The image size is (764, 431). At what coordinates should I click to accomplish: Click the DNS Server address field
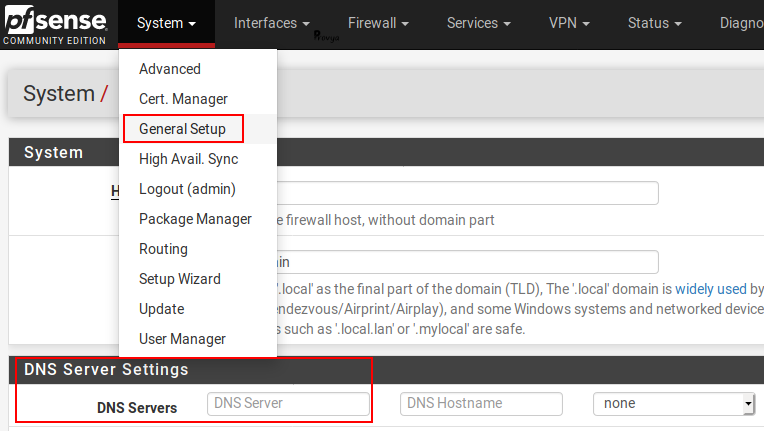pos(288,404)
